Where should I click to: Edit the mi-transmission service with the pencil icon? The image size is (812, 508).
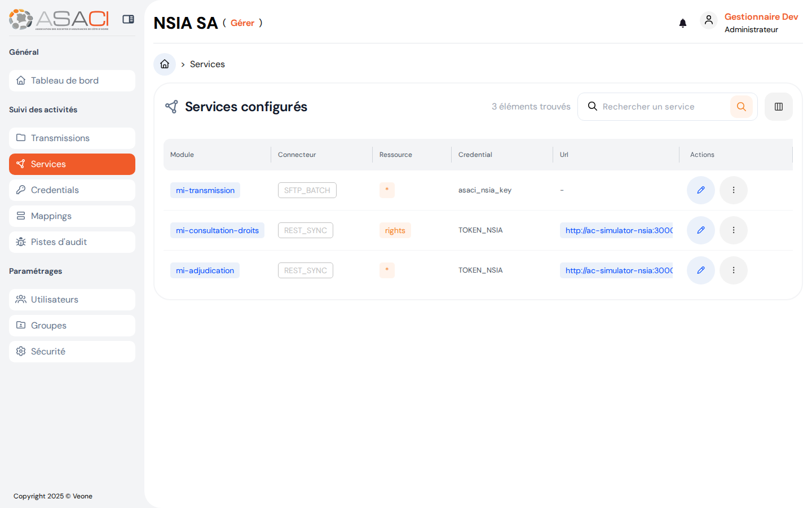click(x=700, y=190)
